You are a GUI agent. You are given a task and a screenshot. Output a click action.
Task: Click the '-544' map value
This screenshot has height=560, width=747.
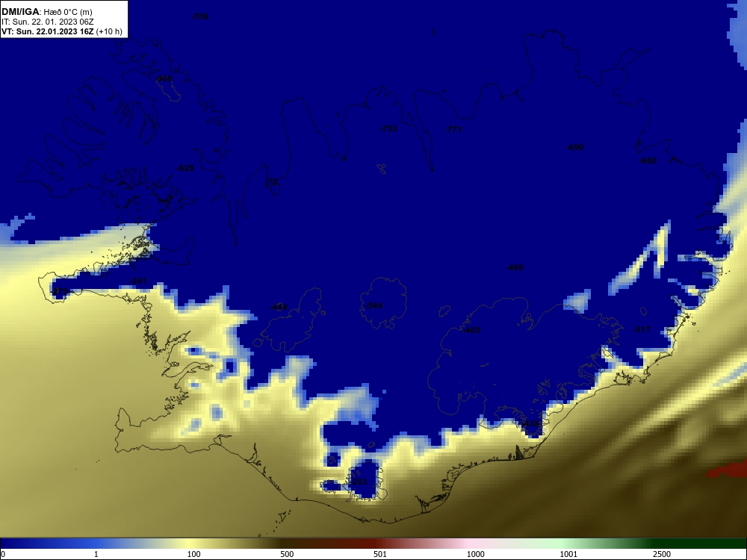pyautogui.click(x=373, y=305)
